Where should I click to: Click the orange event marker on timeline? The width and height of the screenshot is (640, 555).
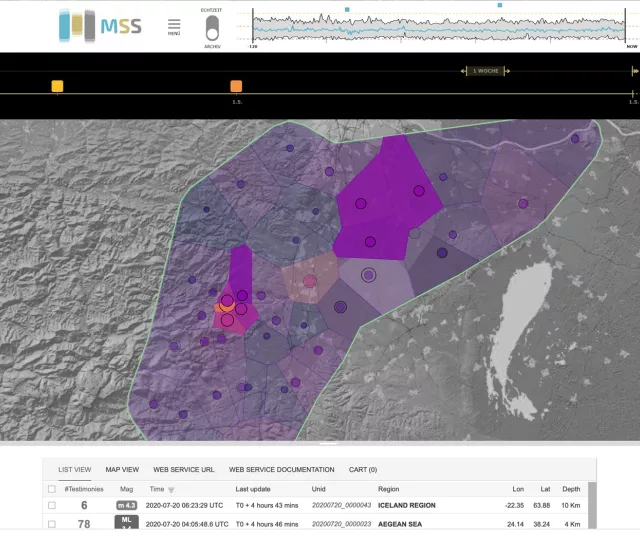[236, 86]
